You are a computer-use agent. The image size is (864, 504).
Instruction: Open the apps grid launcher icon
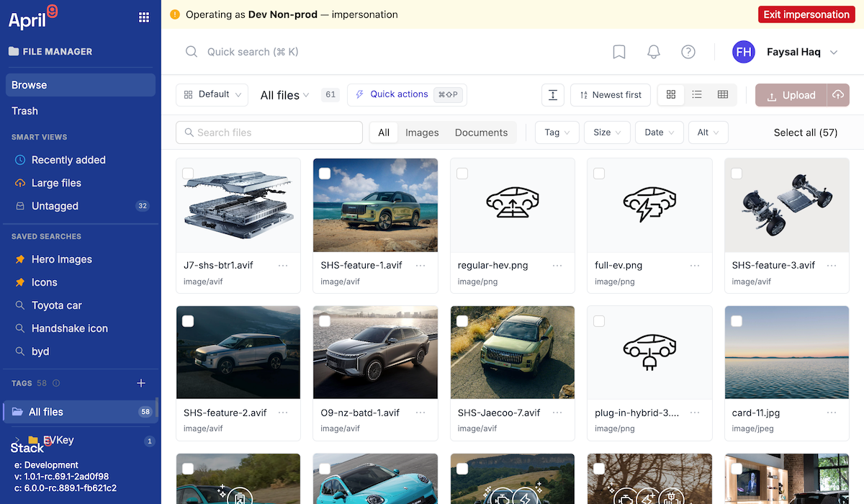pyautogui.click(x=144, y=17)
